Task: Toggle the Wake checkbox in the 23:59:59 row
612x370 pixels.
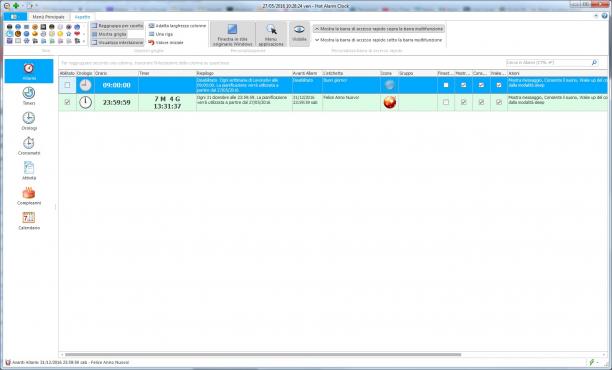Action: pos(498,102)
